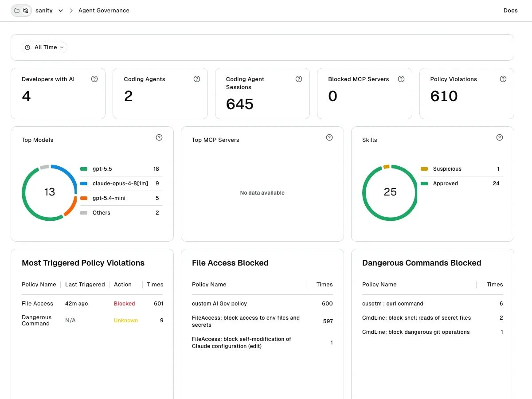The image size is (532, 399).
Task: Open the sanity project dropdown
Action: coord(49,11)
